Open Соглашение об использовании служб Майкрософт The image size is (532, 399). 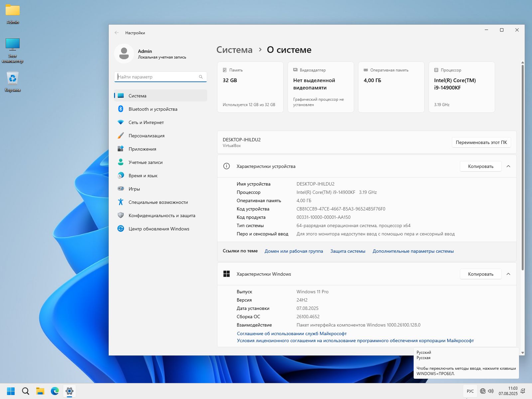292,333
